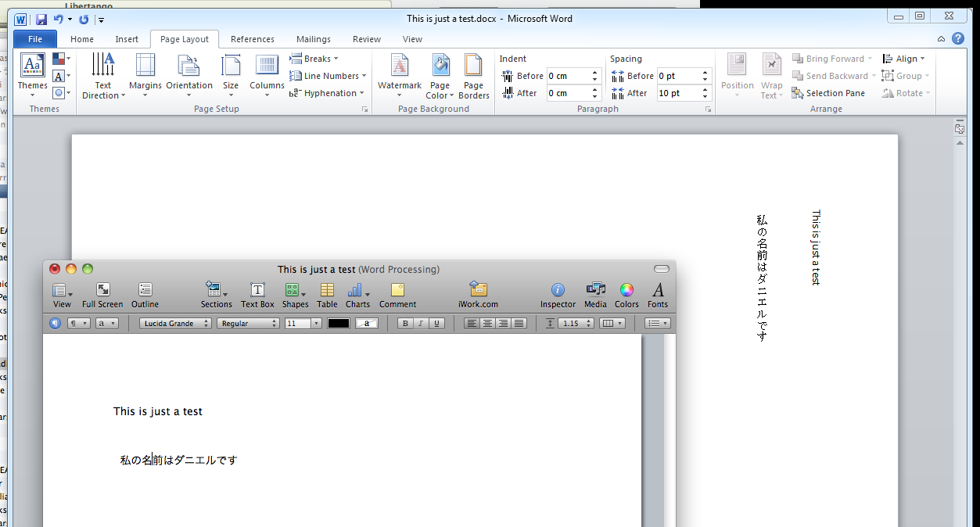The width and height of the screenshot is (980, 527).
Task: Open Shapes menu in Pages toolbar
Action: (295, 296)
